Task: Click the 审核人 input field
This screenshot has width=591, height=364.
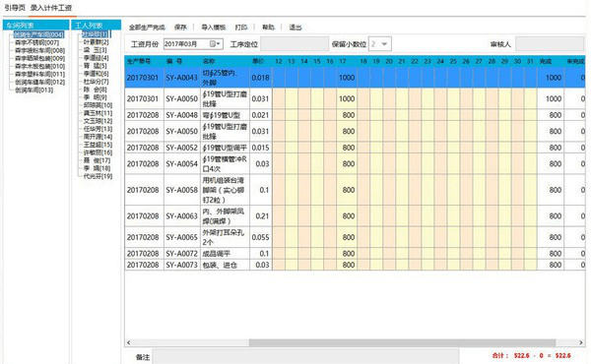Action: [550, 44]
